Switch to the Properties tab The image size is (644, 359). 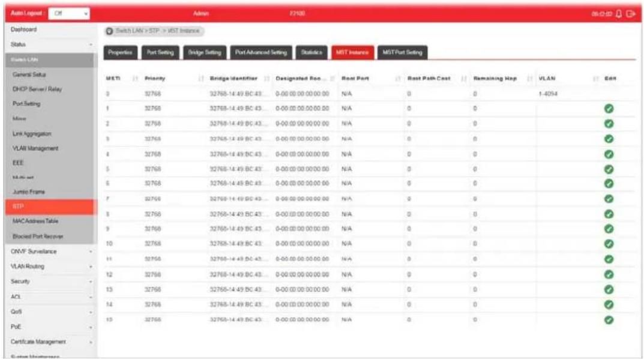coord(121,53)
